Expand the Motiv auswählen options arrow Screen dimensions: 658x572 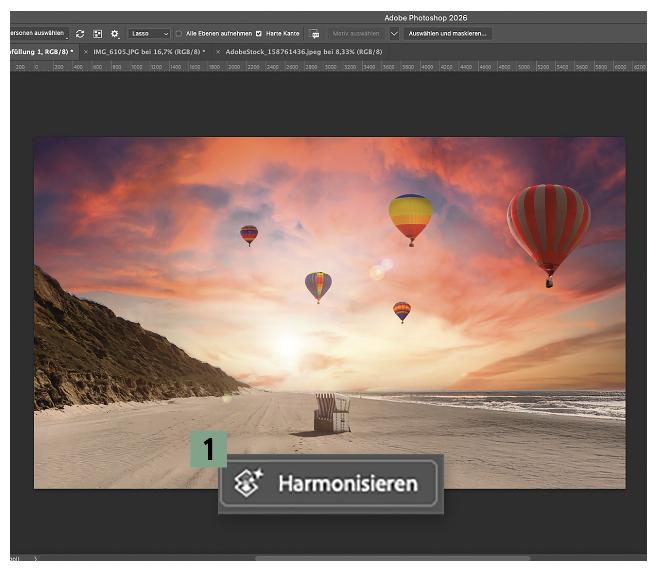394,34
